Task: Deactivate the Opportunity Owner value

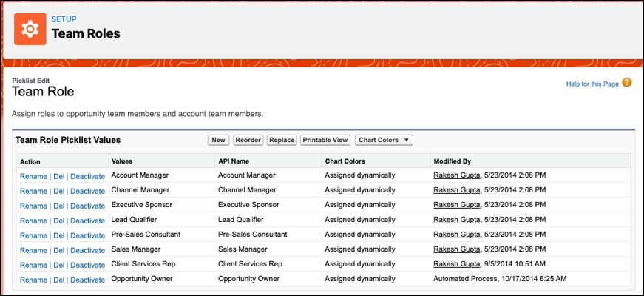Action: (x=87, y=280)
